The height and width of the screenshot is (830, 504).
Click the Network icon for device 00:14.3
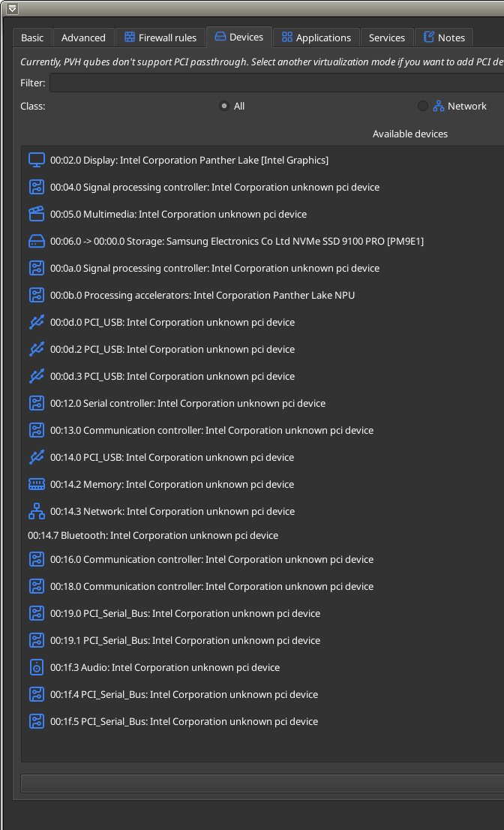pos(37,511)
